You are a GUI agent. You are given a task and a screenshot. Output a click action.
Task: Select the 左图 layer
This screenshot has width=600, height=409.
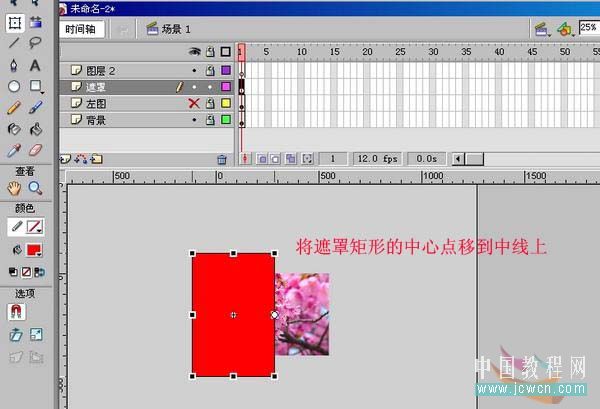pos(147,103)
